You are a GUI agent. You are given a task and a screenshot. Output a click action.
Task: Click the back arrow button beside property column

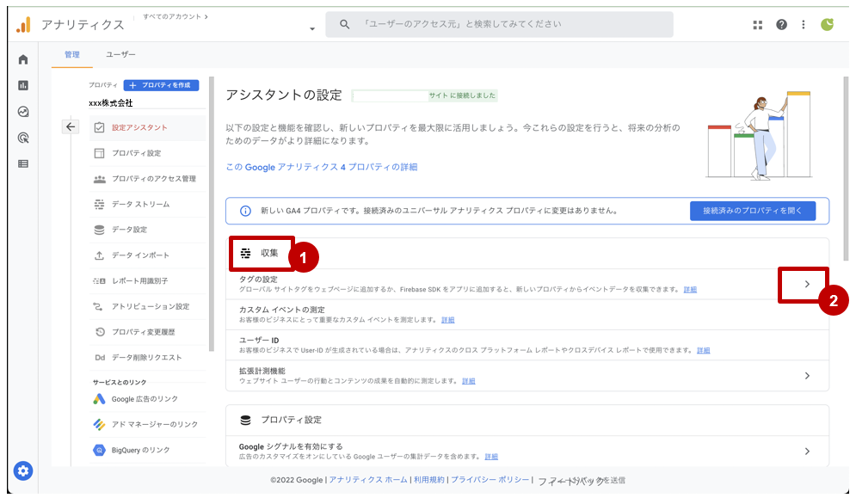(x=71, y=127)
